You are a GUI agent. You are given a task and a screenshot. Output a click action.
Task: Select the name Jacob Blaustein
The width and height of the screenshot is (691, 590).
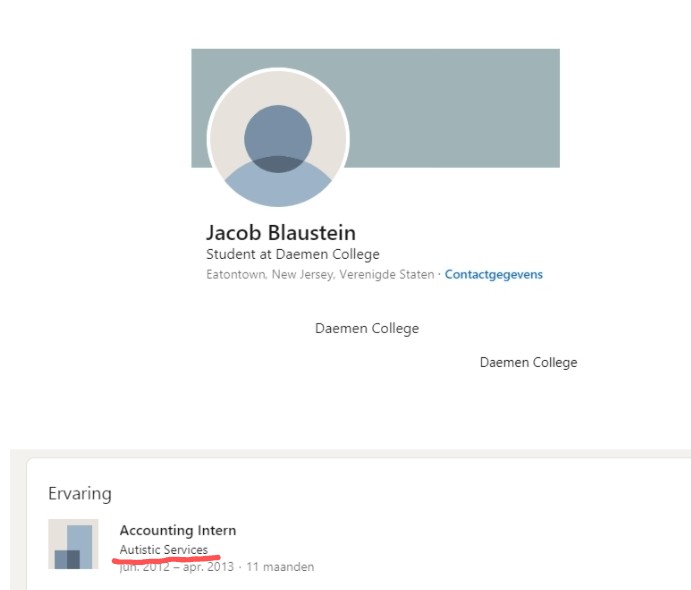click(x=281, y=233)
